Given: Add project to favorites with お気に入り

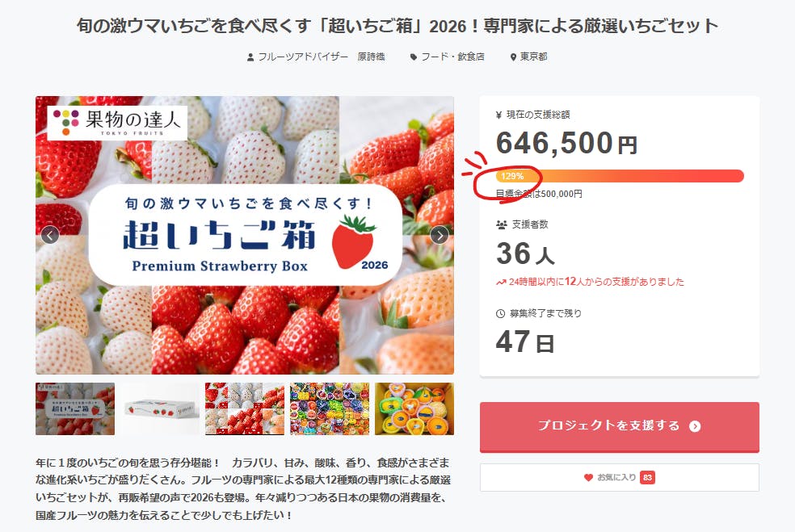Looking at the screenshot, I should (x=619, y=478).
